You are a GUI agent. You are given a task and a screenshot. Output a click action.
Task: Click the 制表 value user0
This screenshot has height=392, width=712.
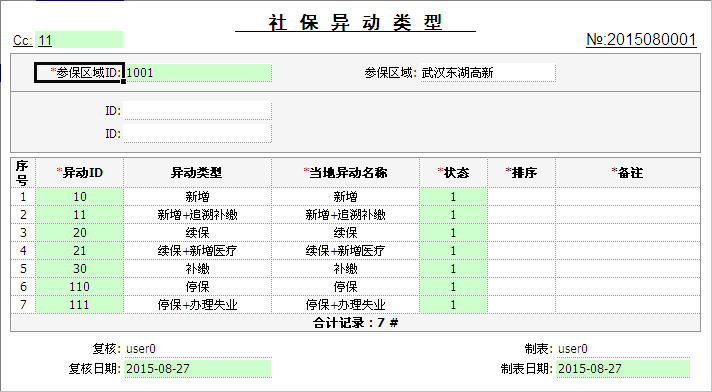tap(573, 349)
